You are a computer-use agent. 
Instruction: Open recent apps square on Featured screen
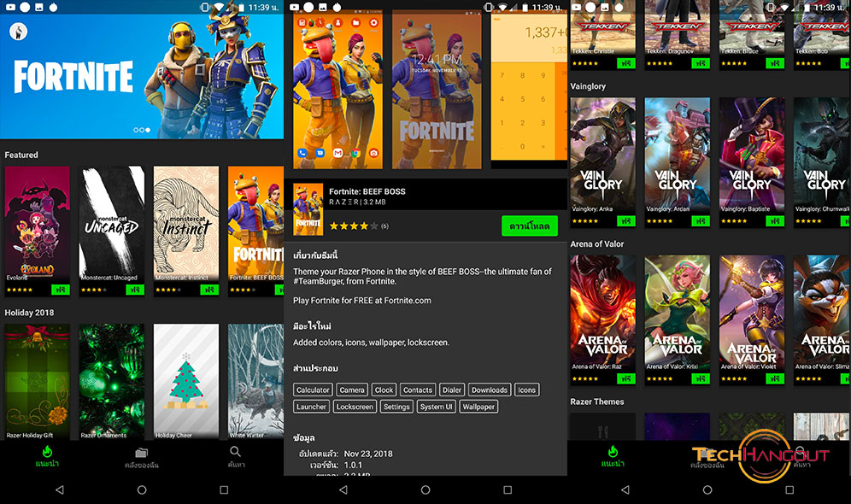(224, 489)
